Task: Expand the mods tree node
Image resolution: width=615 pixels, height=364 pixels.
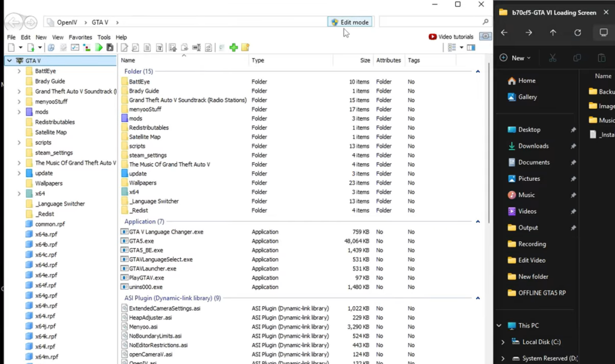Action: 19,112
